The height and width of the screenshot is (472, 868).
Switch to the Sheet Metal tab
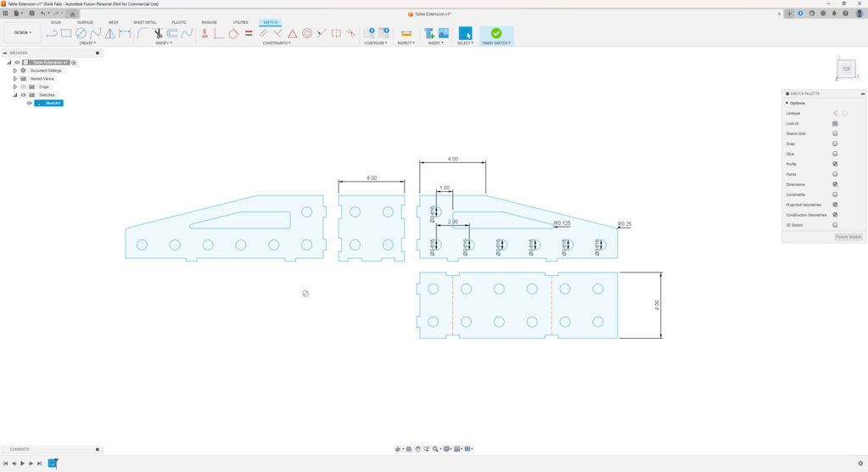145,23
